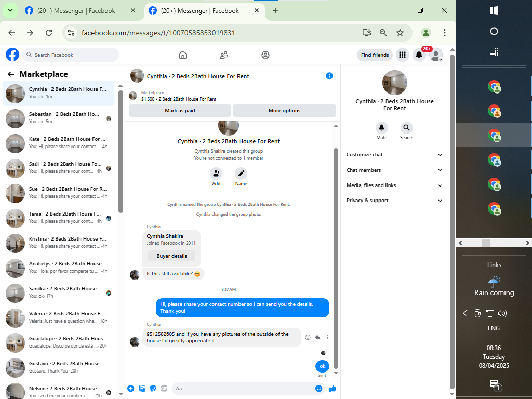Open Saúl conversation in list
Screen dimensions: 532x399
click(58, 168)
